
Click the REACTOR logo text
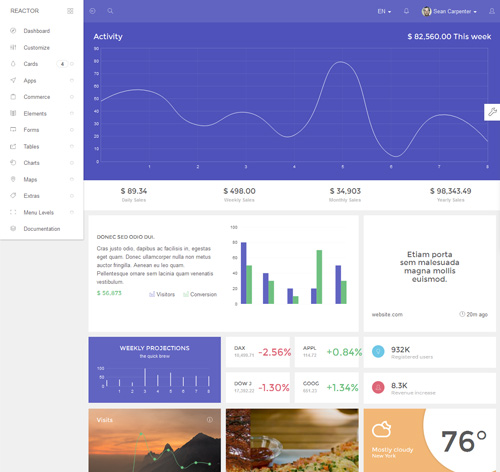coord(25,11)
